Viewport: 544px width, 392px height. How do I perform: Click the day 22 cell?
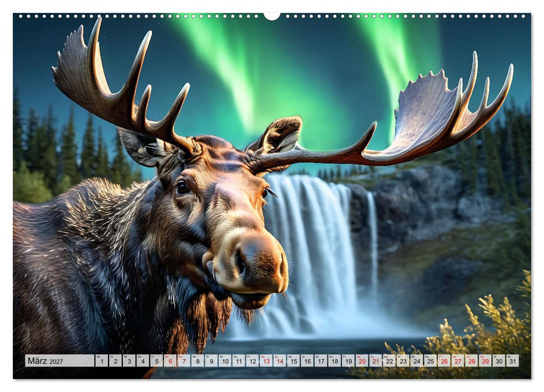click(x=389, y=361)
